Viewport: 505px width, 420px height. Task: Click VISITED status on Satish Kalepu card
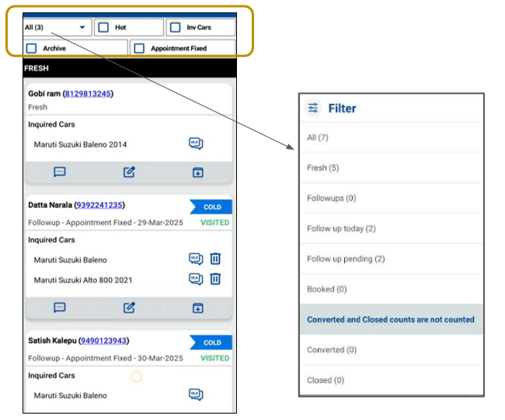click(x=214, y=358)
